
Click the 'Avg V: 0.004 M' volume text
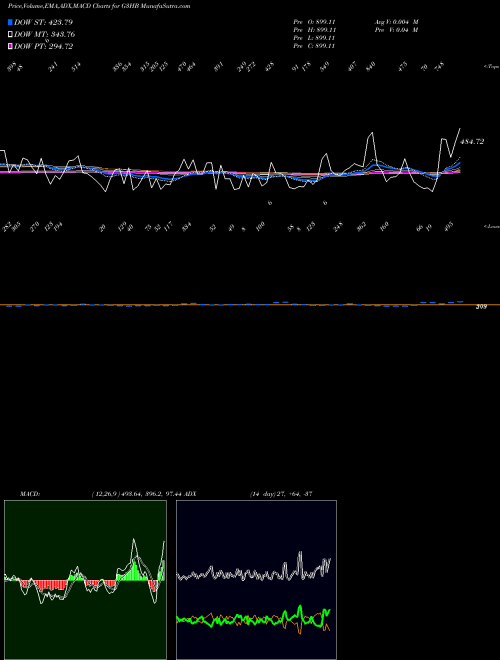(396, 22)
